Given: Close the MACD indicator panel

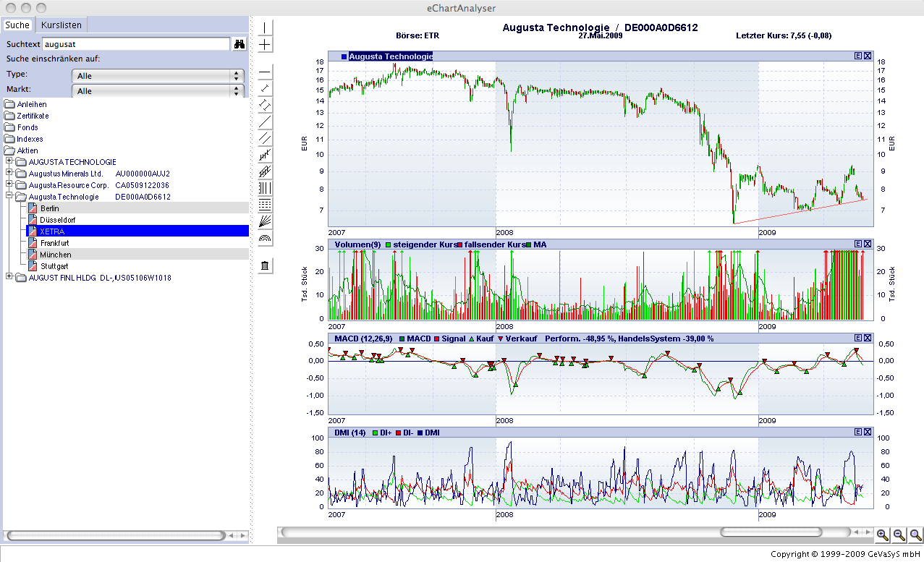Looking at the screenshot, I should pyautogui.click(x=867, y=338).
